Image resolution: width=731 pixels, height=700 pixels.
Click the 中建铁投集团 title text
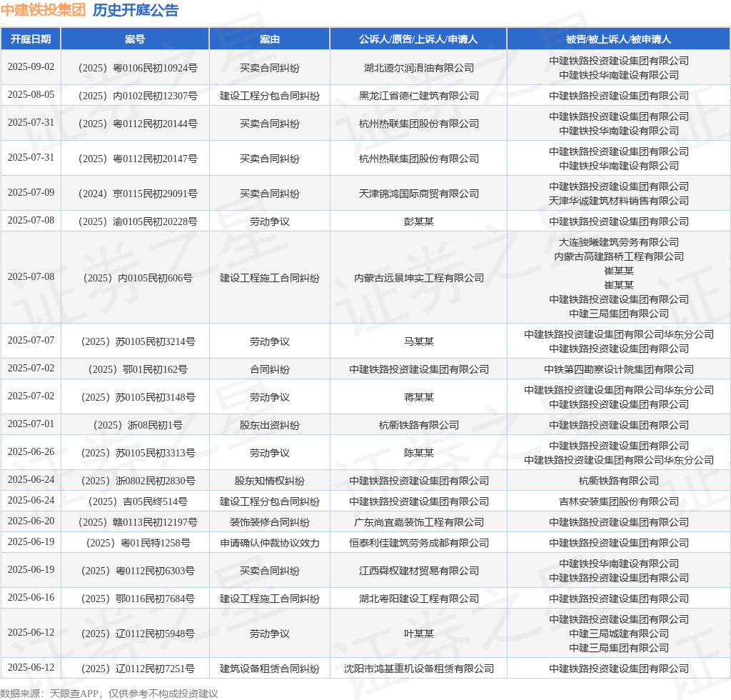point(43,10)
